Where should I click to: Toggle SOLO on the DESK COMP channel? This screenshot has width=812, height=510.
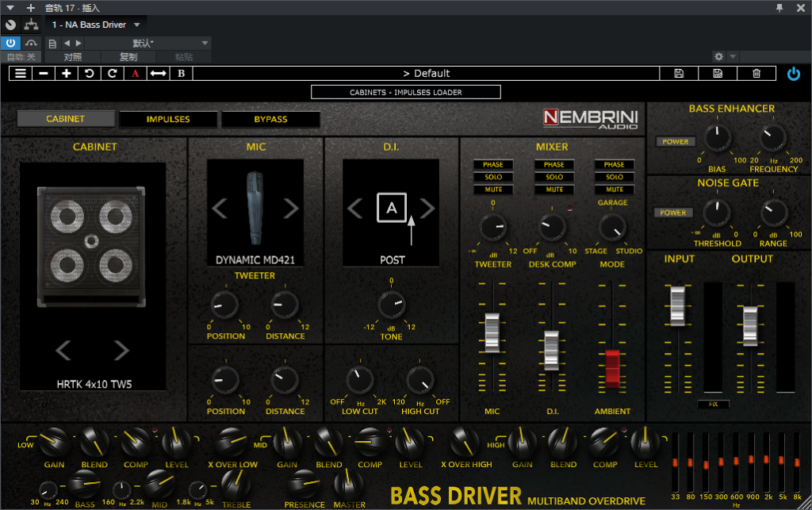click(553, 177)
